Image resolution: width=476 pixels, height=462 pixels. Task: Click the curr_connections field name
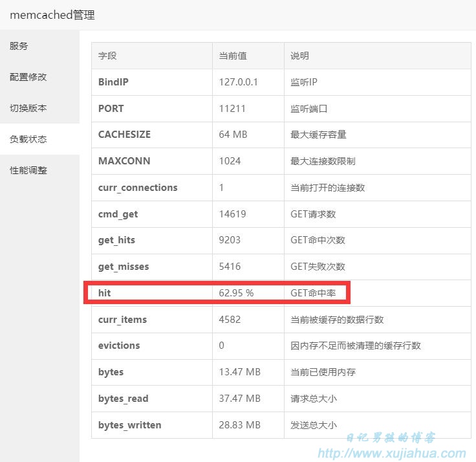[138, 188]
